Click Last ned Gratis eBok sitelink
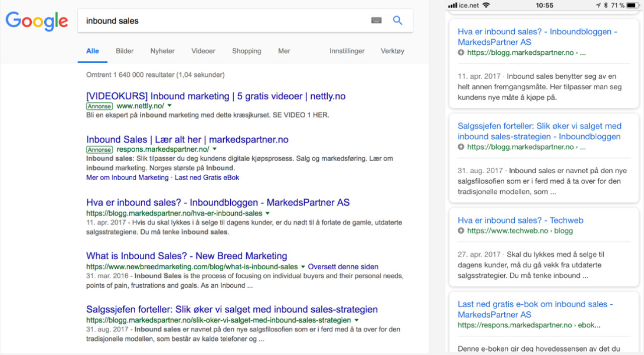 (207, 178)
